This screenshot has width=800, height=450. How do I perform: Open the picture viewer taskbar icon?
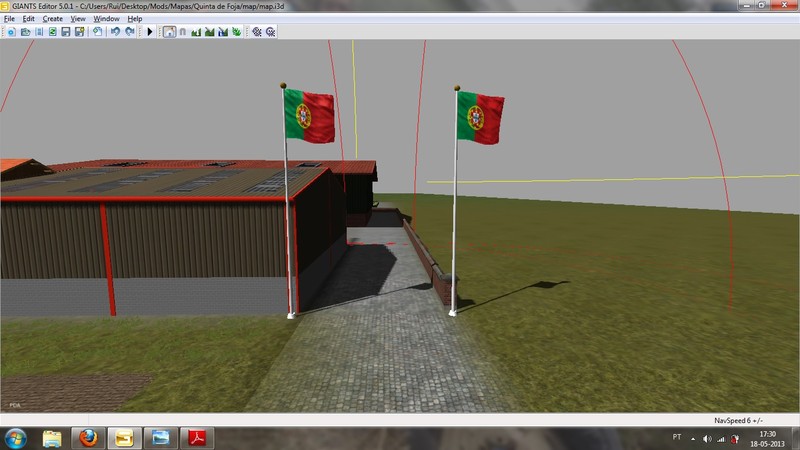coord(161,438)
